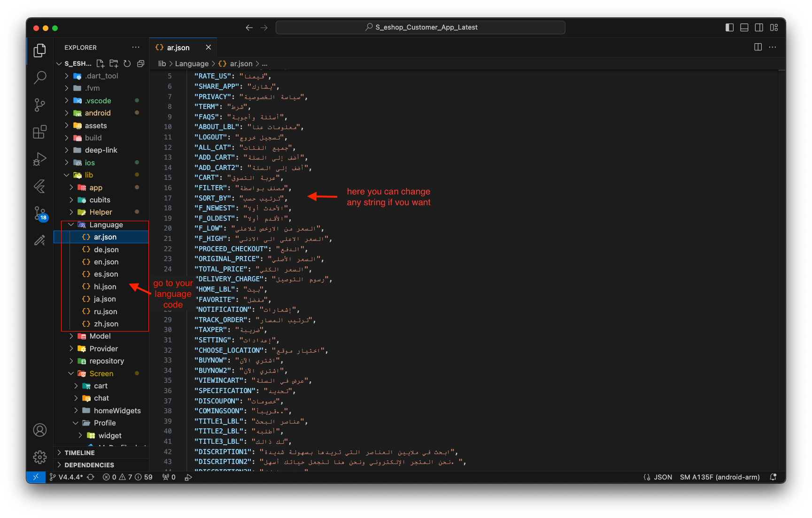Expand the android folder
The width and height of the screenshot is (812, 518).
pos(98,113)
